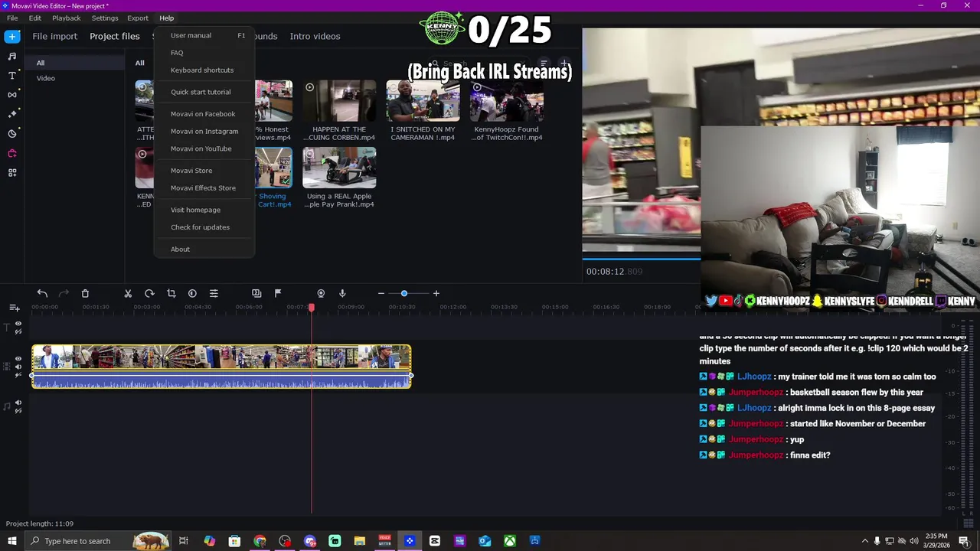The width and height of the screenshot is (980, 551).
Task: Choose Keyboard shortcuts menu entry
Action: coord(204,70)
